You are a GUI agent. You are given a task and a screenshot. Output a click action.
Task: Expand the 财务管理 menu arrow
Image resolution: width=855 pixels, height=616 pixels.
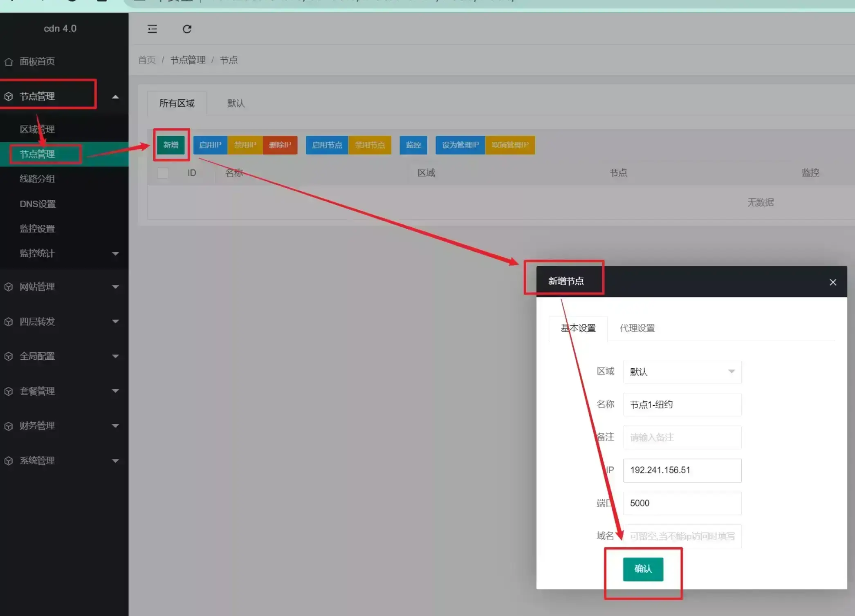pyautogui.click(x=115, y=426)
